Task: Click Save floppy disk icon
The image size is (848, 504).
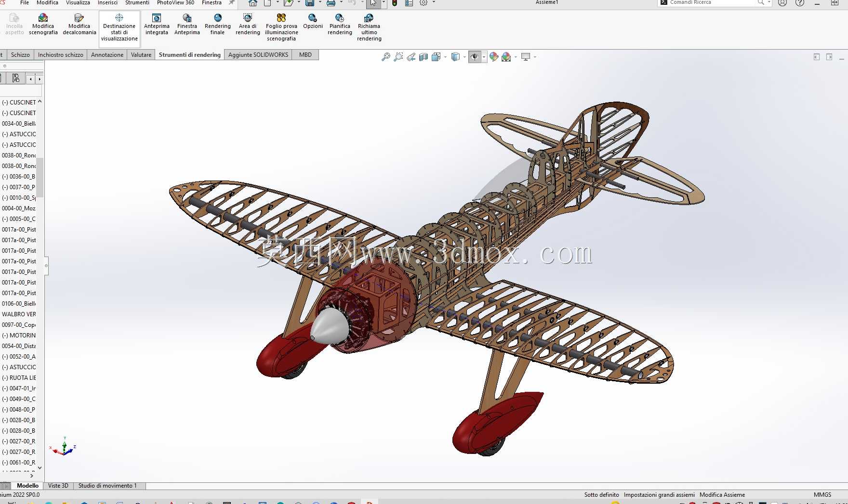Action: [x=310, y=3]
